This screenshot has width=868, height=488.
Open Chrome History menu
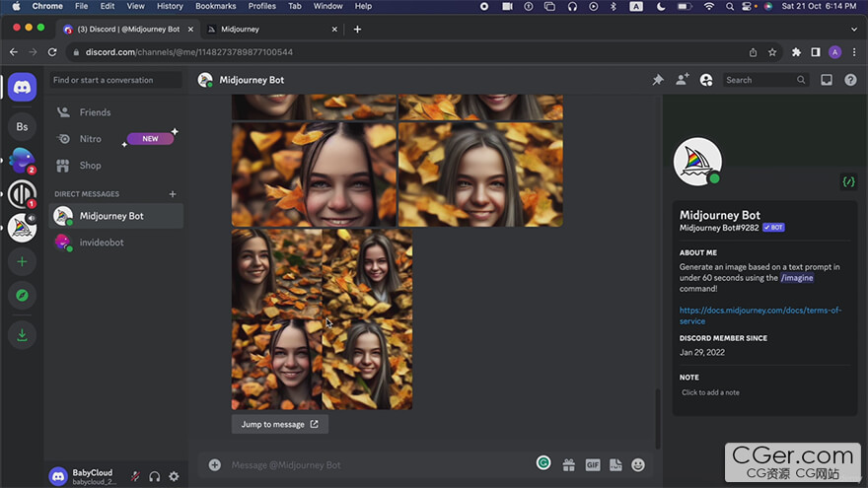(x=170, y=6)
